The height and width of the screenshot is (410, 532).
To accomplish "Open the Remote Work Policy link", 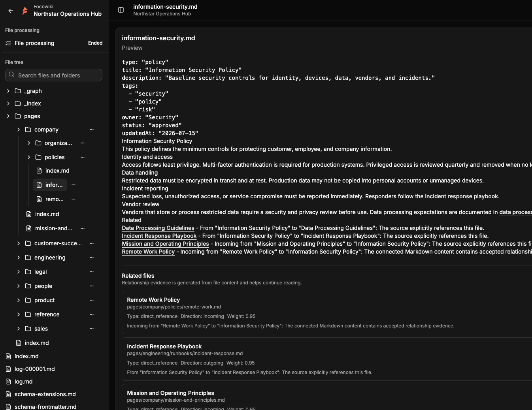I will pyautogui.click(x=148, y=252).
